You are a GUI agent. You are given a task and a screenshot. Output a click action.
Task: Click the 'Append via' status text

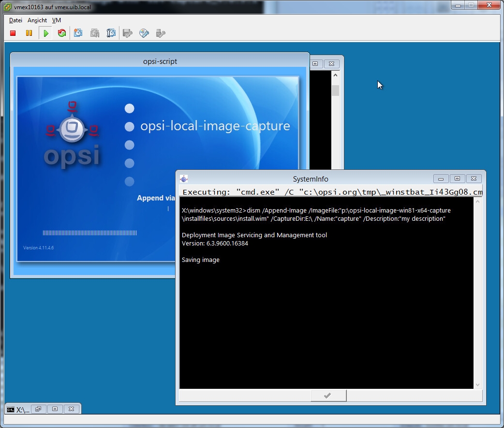coord(156,198)
